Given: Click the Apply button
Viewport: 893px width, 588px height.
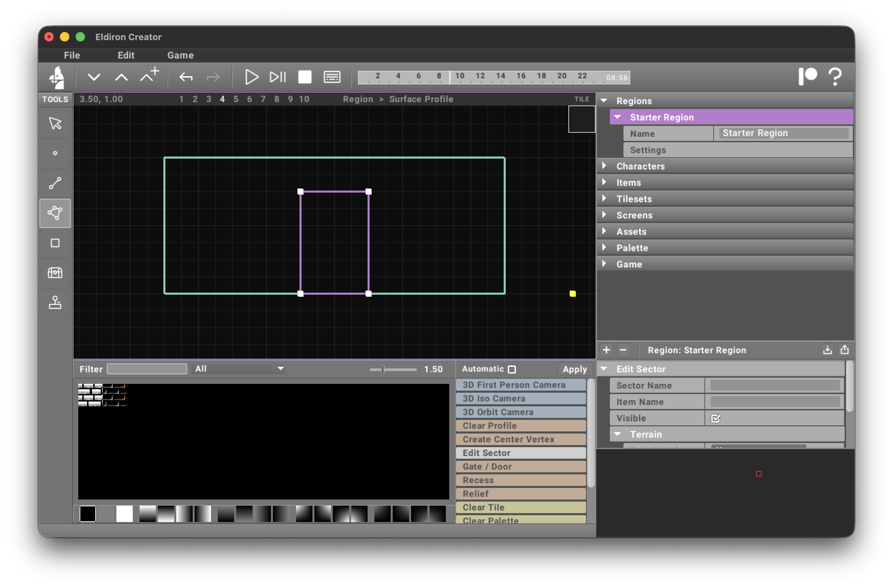Looking at the screenshot, I should (x=574, y=369).
